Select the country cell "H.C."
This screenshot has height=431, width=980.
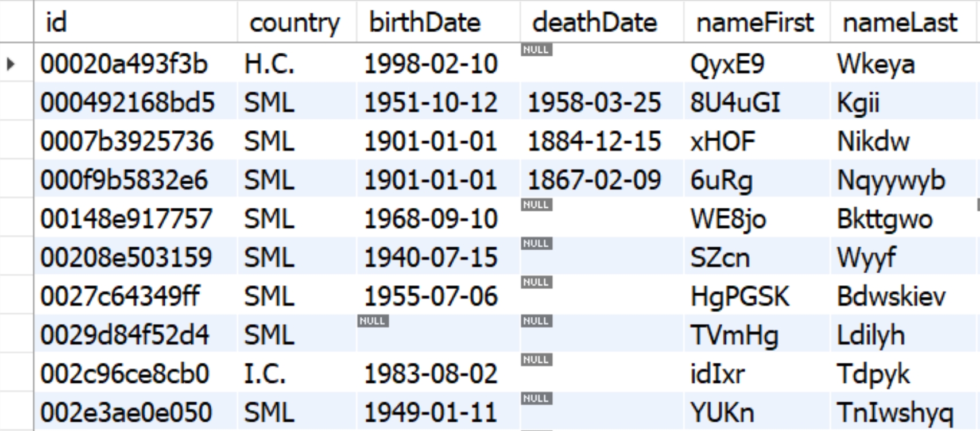click(x=269, y=64)
